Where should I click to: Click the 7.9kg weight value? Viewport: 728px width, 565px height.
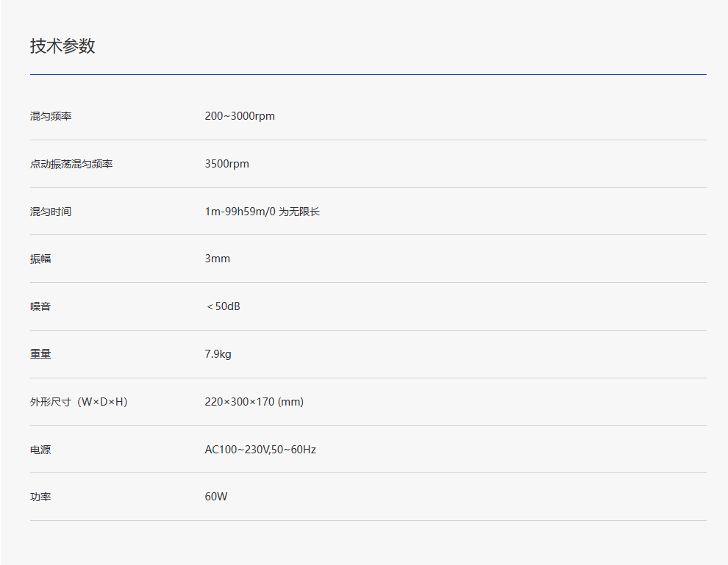[218, 354]
